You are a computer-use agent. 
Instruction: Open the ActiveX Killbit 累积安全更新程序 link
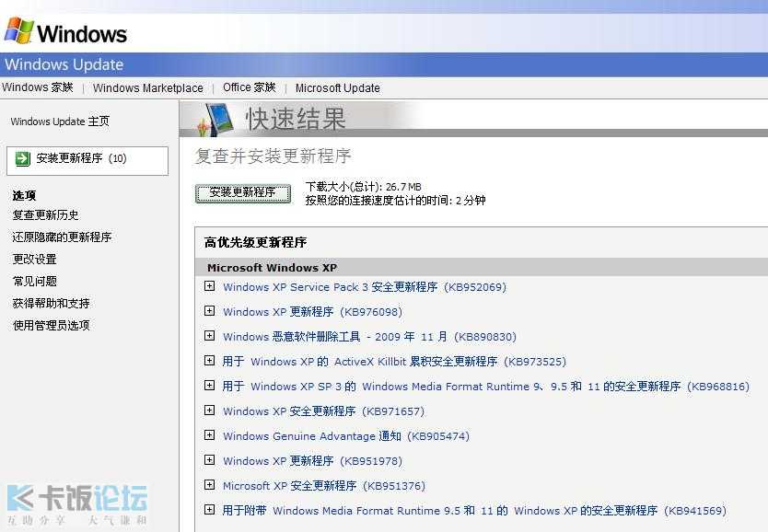tap(394, 362)
